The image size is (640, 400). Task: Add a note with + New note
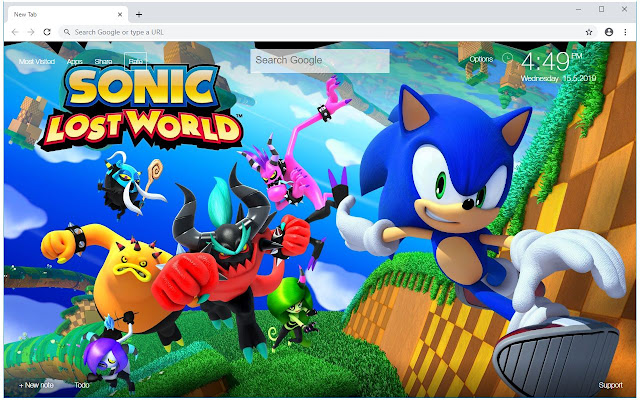(36, 385)
